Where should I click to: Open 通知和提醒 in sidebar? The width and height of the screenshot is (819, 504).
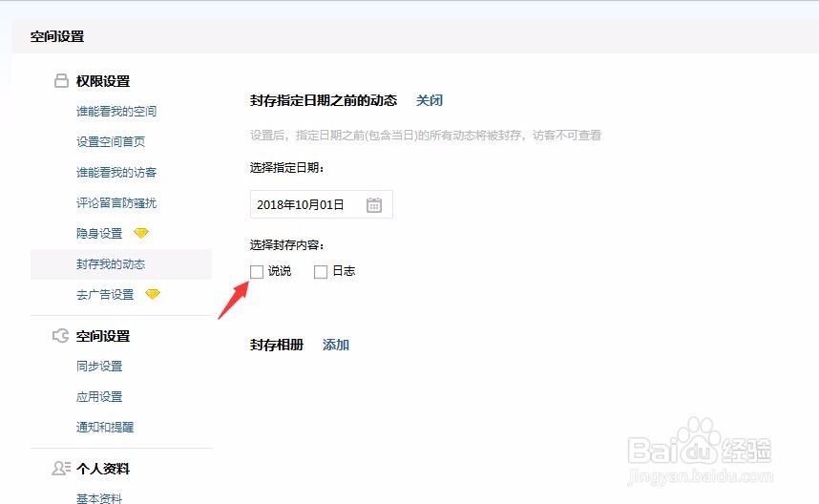pos(105,427)
